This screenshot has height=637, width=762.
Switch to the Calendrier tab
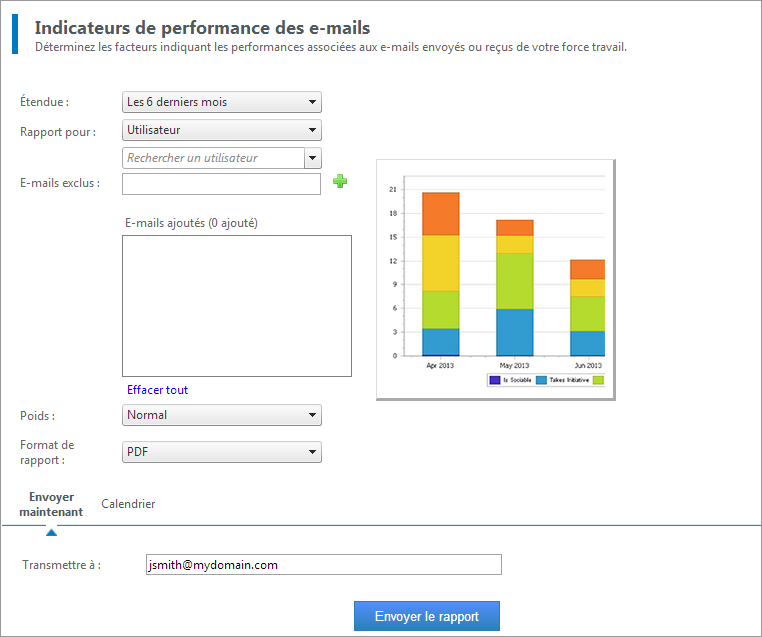(128, 504)
